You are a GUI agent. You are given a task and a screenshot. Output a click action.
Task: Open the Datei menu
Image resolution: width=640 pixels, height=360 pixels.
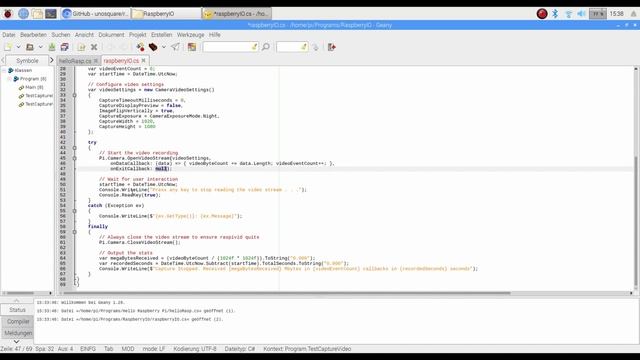coord(9,35)
